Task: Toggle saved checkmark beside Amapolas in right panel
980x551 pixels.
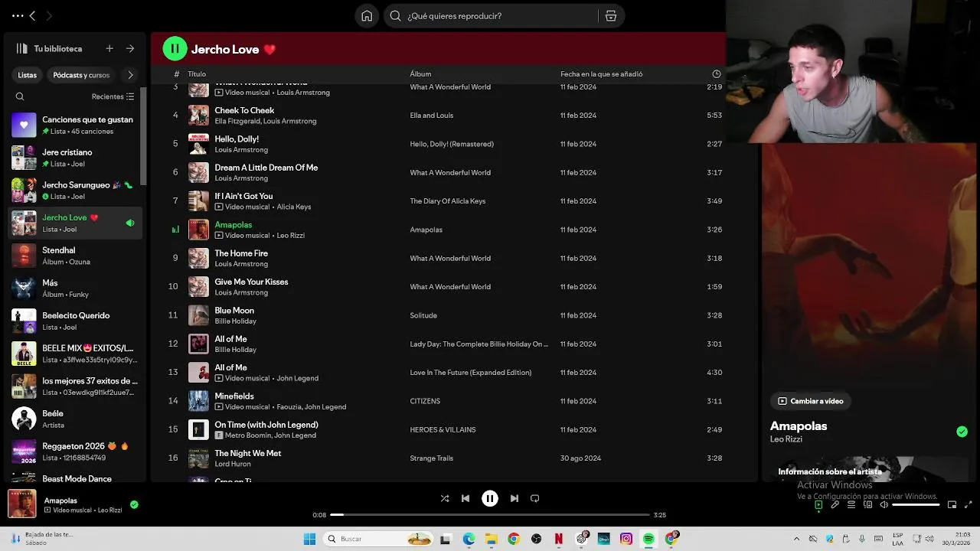Action: (962, 432)
